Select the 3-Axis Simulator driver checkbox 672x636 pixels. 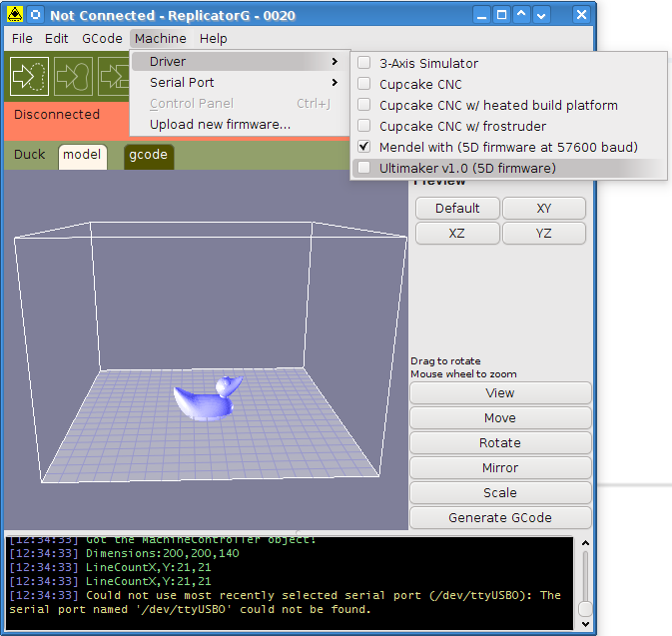pos(364,63)
